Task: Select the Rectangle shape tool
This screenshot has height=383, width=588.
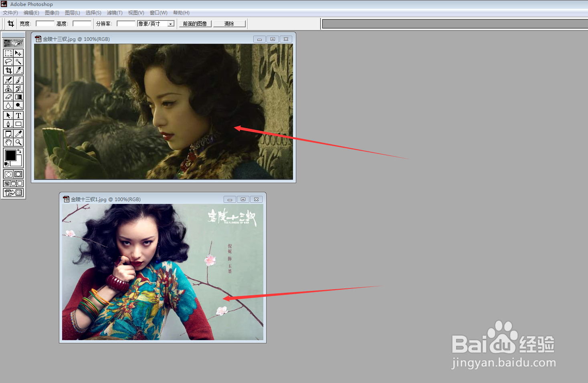Action: point(18,124)
